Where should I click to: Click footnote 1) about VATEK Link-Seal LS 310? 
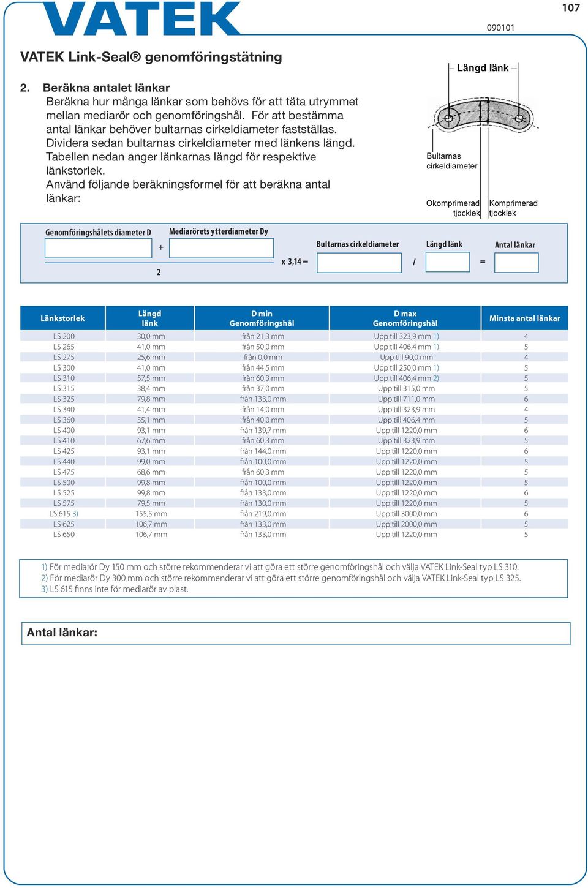click(x=280, y=567)
